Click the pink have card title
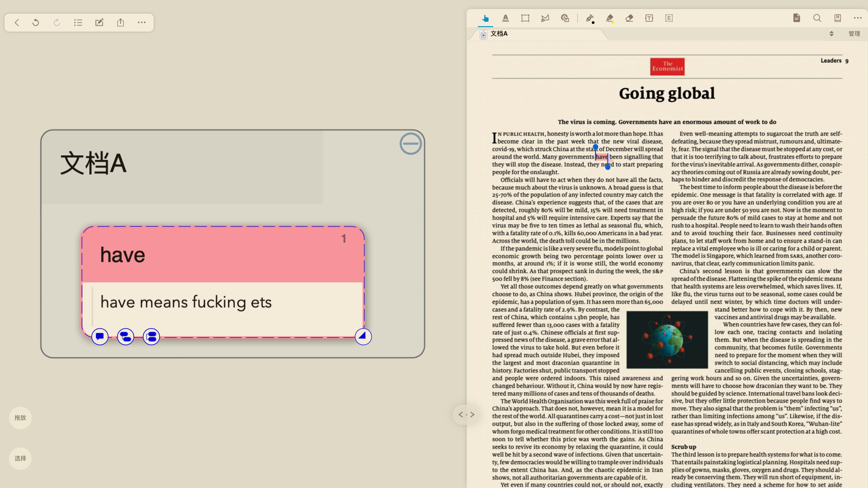Viewport: 868px width, 488px height. [x=123, y=255]
